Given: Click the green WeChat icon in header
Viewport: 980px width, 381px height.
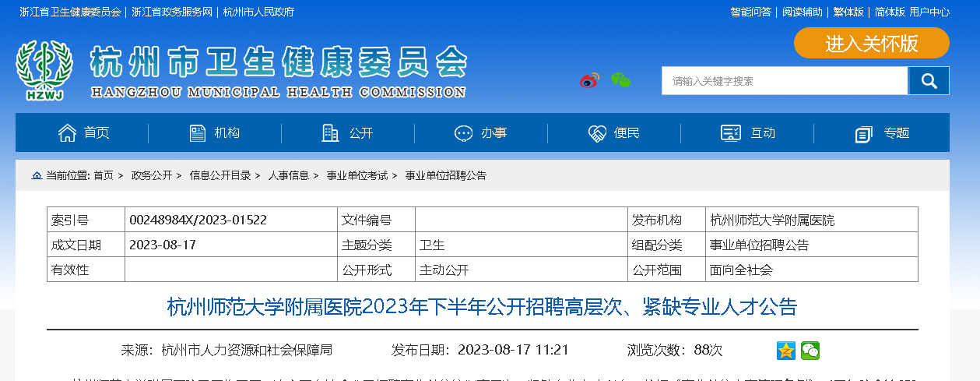Looking at the screenshot, I should coord(620,80).
